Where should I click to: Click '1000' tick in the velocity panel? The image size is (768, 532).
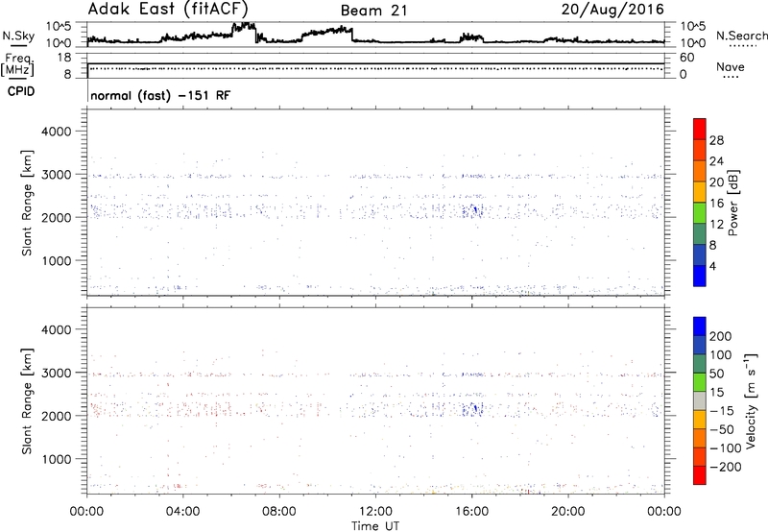click(x=56, y=459)
